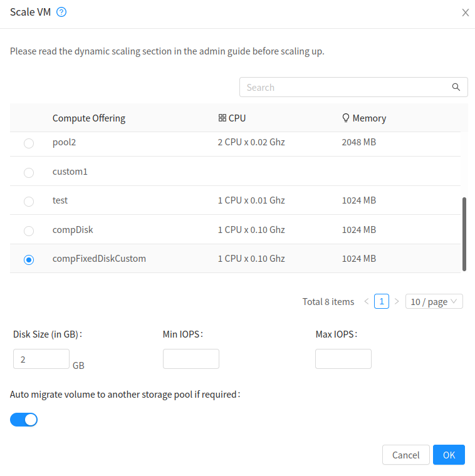Click page 1 in pagination
Viewport: 475px width, 476px height.
coord(382,301)
